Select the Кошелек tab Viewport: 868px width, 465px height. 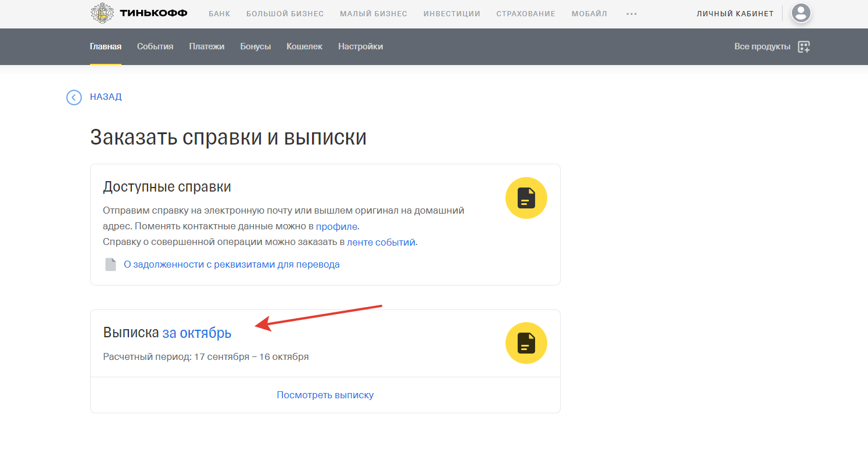304,46
